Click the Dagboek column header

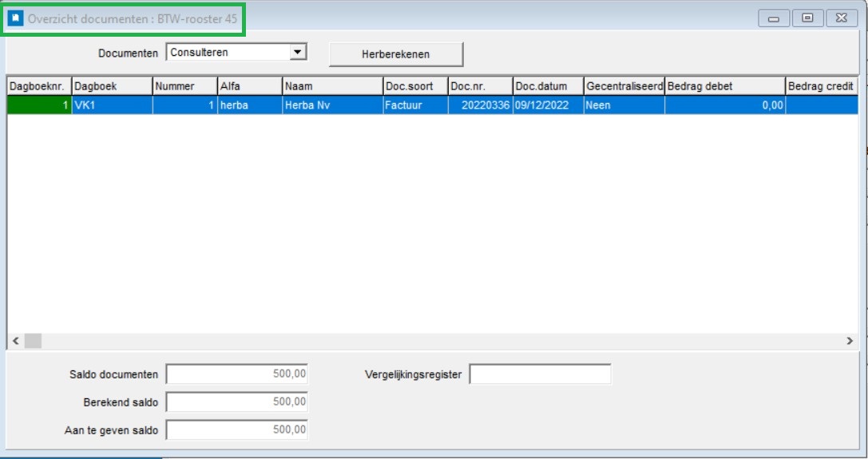click(x=113, y=86)
